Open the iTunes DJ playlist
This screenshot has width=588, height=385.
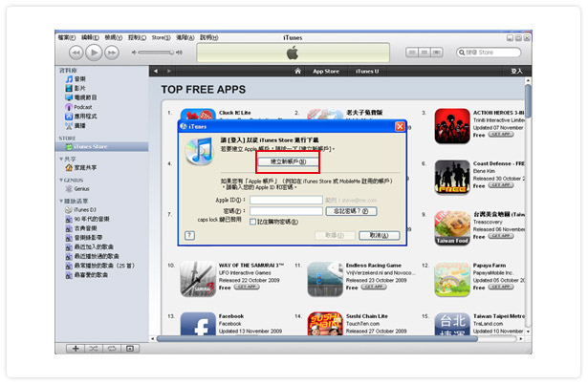(x=80, y=210)
